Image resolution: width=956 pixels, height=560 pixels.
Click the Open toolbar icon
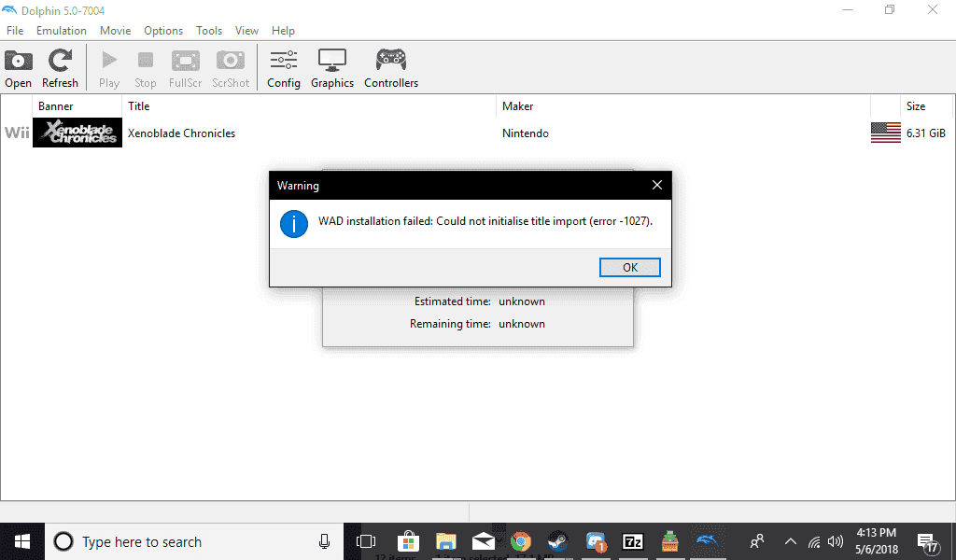coord(19,68)
